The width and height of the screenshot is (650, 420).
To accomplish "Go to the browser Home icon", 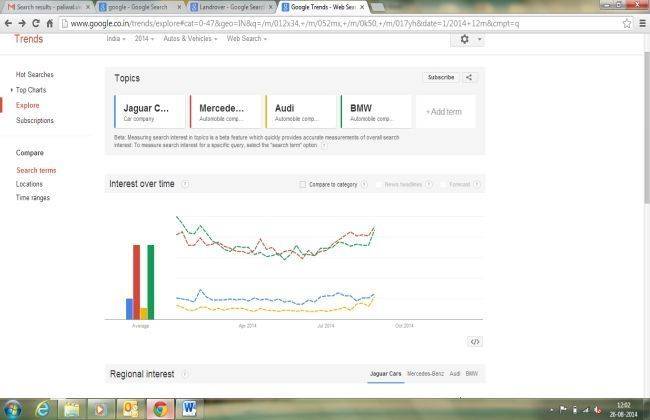I will tap(50, 24).
